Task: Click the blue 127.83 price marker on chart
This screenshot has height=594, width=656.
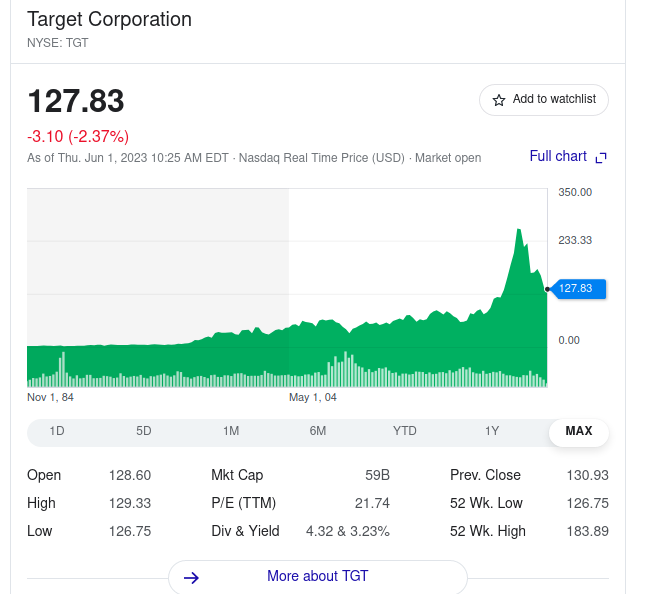Action: coord(579,289)
